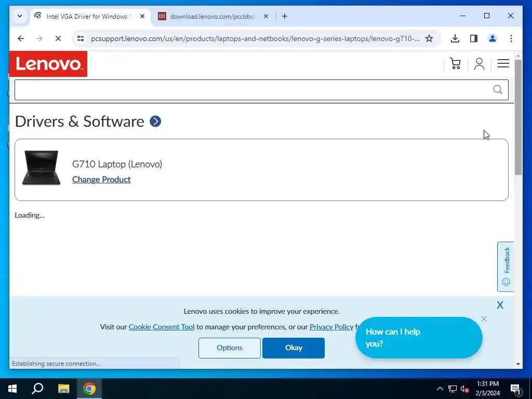The image size is (532, 399).
Task: Open the hamburger menu on Lenovo site
Action: pyautogui.click(x=503, y=63)
